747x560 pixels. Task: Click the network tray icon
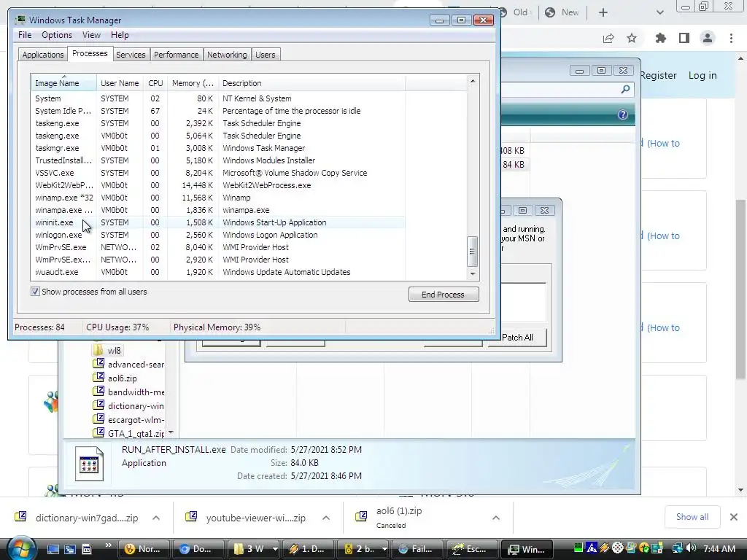coord(677,548)
